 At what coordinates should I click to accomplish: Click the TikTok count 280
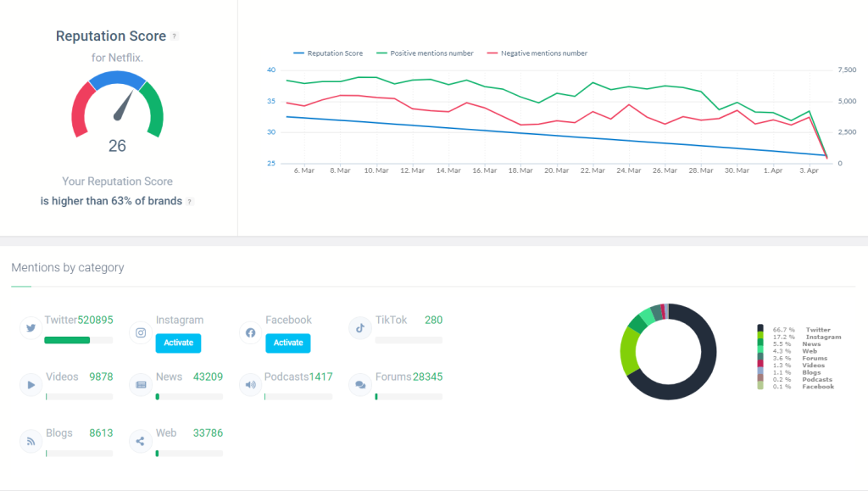tap(433, 320)
